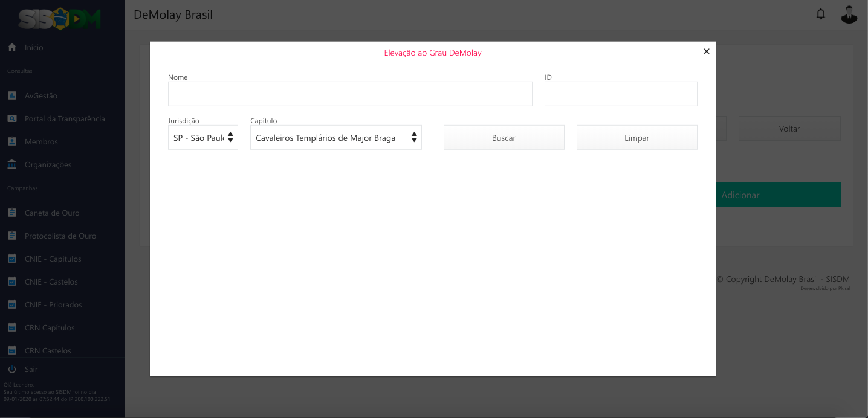Viewport: 868px width, 418px height.
Task: Open CNIE - Capítulos menu item
Action: tap(53, 259)
